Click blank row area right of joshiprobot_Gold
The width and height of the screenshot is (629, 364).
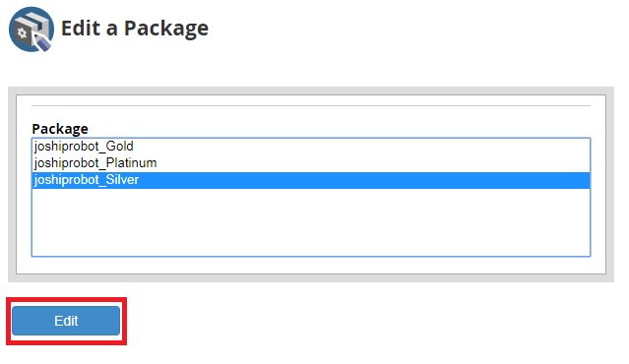tap(361, 147)
